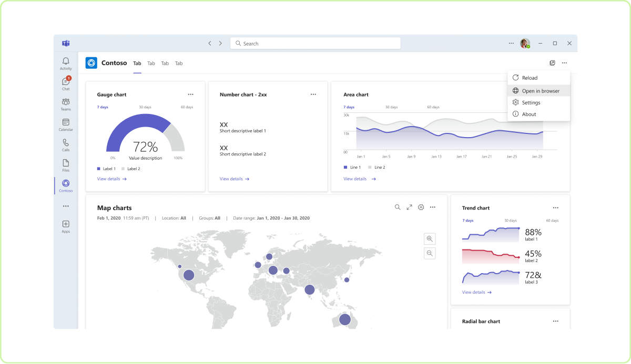The width and height of the screenshot is (631, 364).
Task: Click the pop-out app icon in header
Action: 552,63
